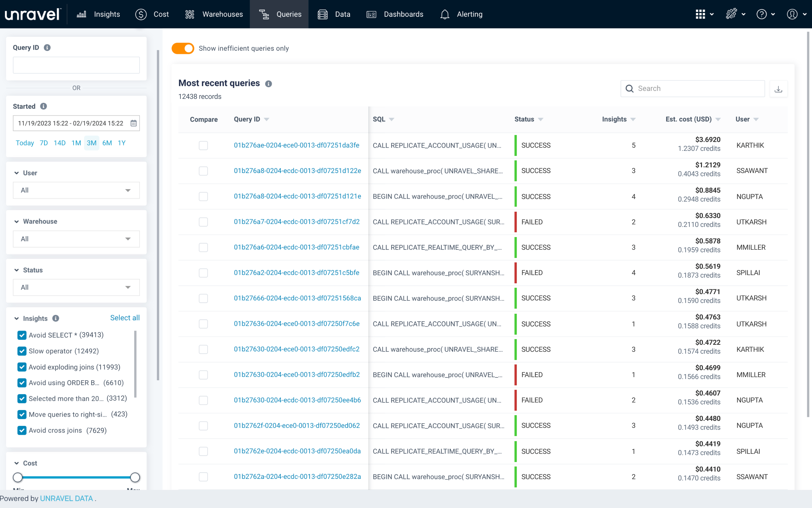
Task: Open the Warehouse All dropdown
Action: coord(76,239)
